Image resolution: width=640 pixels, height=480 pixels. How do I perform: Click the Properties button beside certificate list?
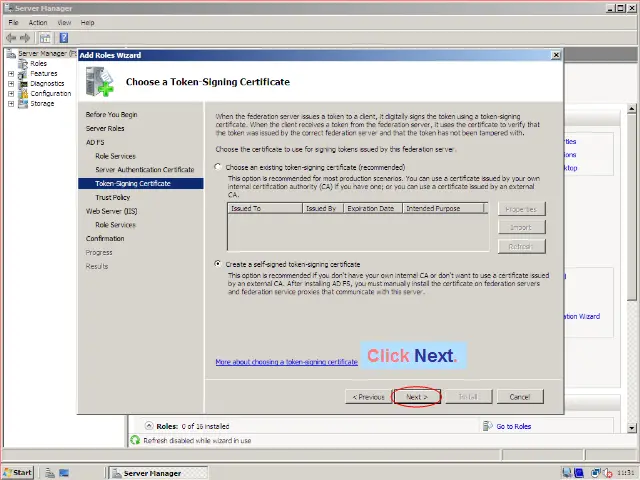pyautogui.click(x=522, y=209)
